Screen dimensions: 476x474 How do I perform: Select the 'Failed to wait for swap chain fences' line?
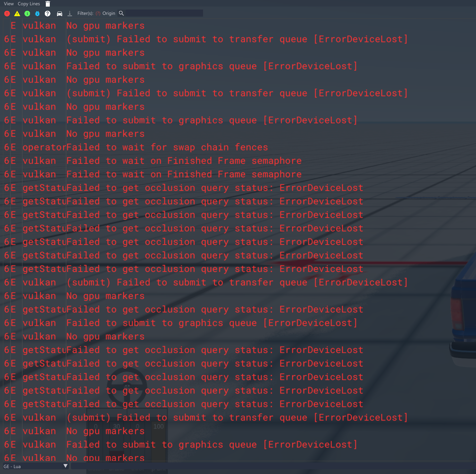[167, 147]
